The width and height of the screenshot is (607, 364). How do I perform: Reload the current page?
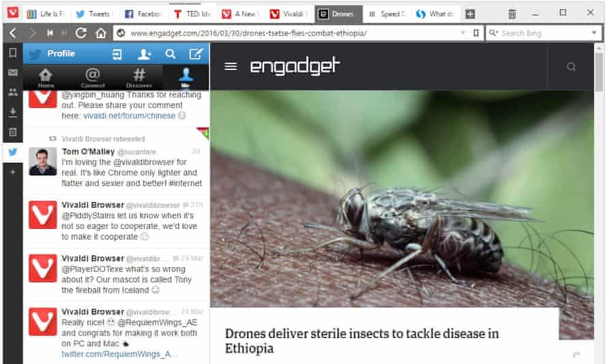pyautogui.click(x=81, y=33)
